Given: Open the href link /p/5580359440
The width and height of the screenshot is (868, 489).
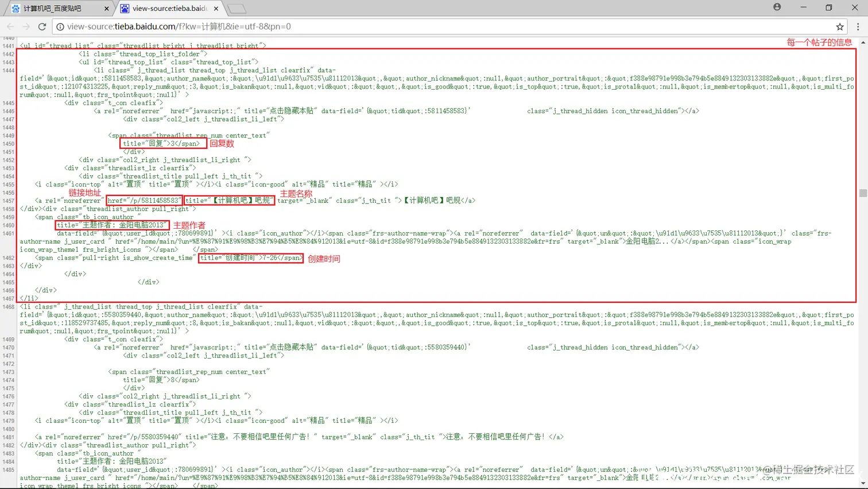Looking at the screenshot, I should coord(144,437).
